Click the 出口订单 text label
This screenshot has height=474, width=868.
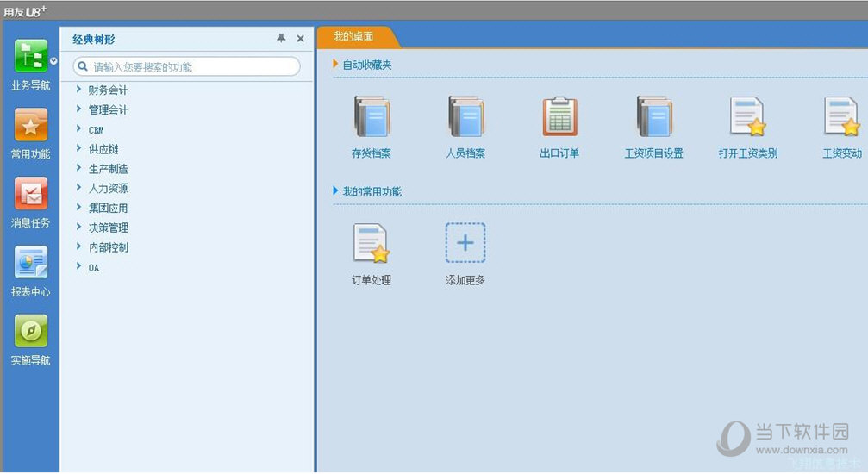559,153
